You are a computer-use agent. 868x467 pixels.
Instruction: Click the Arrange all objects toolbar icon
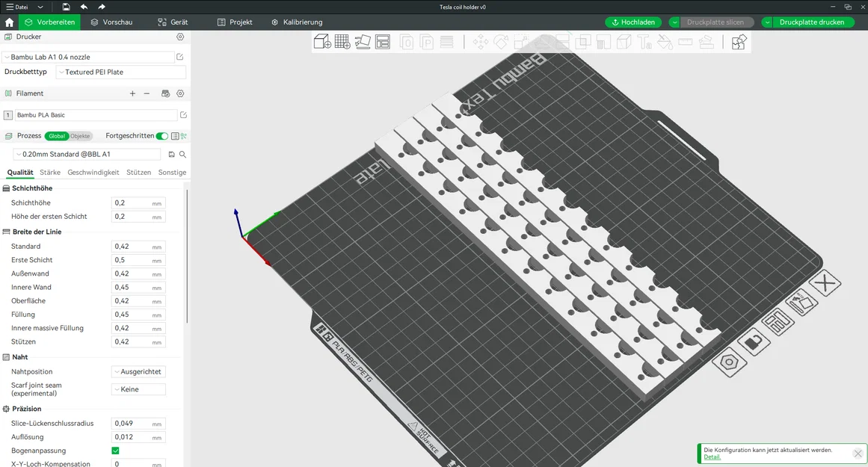383,42
